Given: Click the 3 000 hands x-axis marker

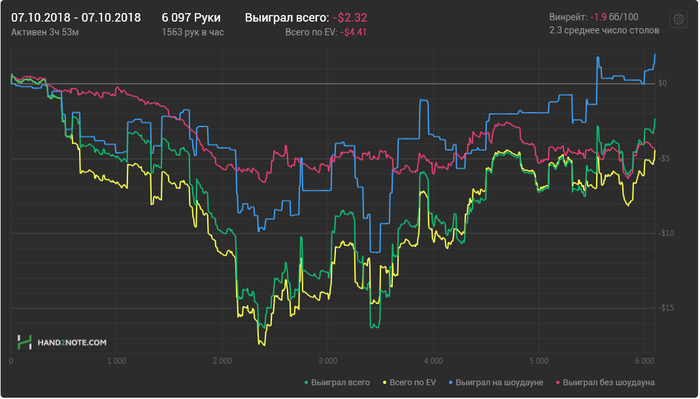Looking at the screenshot, I should tap(328, 361).
